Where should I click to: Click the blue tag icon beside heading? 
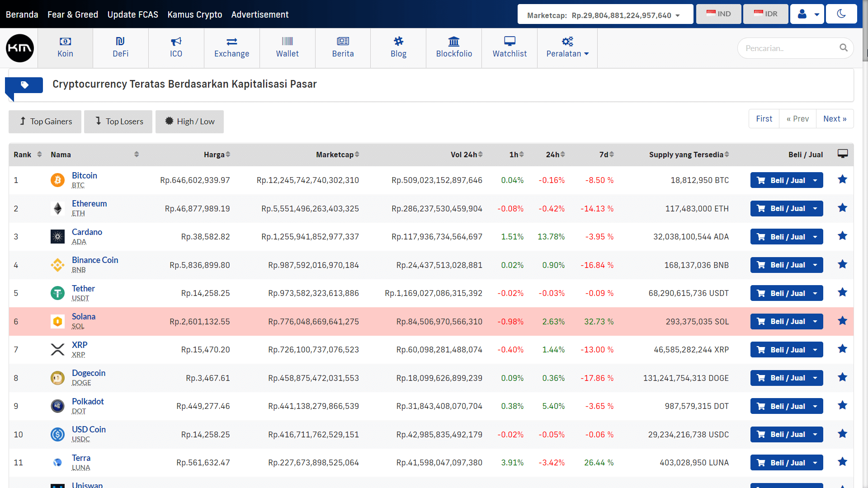[x=24, y=84]
